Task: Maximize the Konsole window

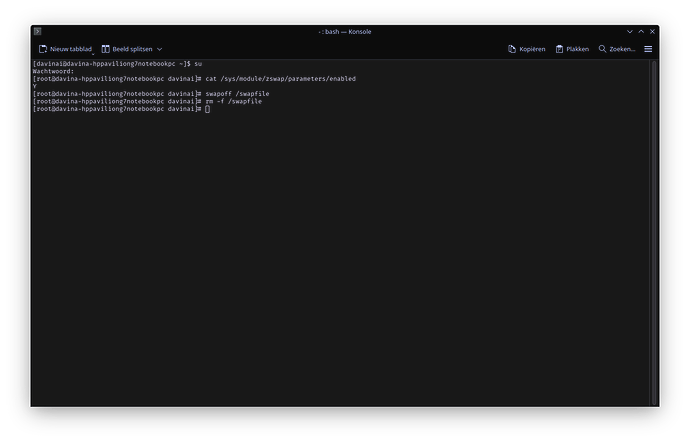Action: 639,31
